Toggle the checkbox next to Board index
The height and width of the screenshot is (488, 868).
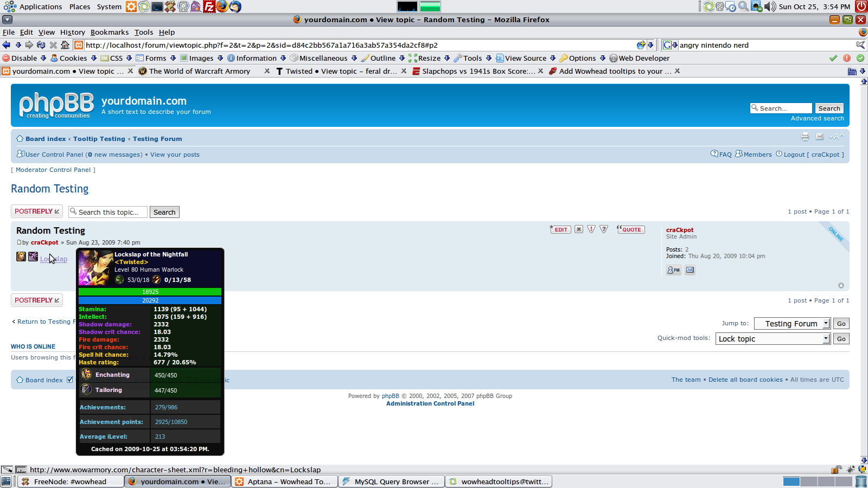pos(70,380)
